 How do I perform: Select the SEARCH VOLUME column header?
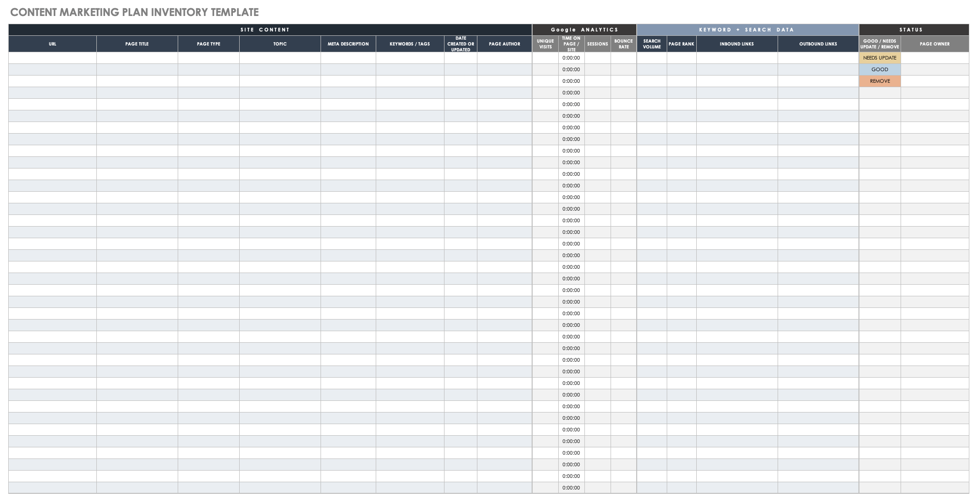click(x=652, y=44)
